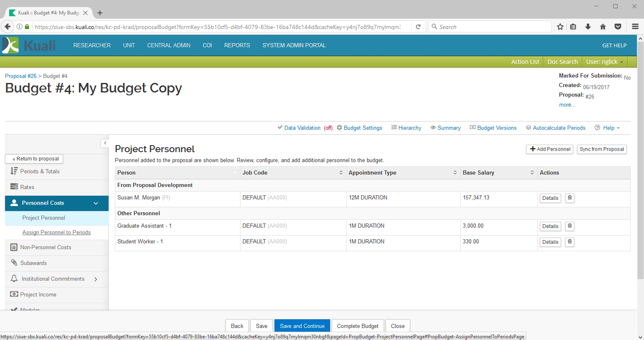Open browser downloads arrow icon
The height and width of the screenshot is (340, 644).
click(588, 27)
